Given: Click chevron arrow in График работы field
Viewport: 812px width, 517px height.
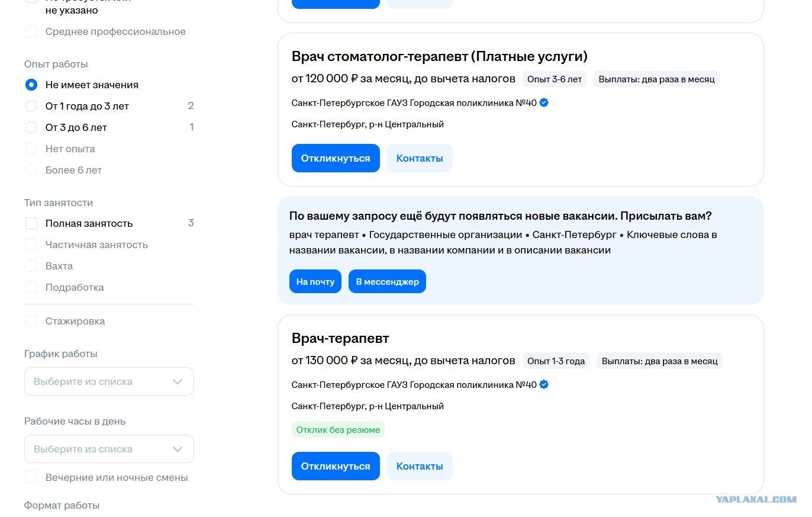Looking at the screenshot, I should pos(178,381).
